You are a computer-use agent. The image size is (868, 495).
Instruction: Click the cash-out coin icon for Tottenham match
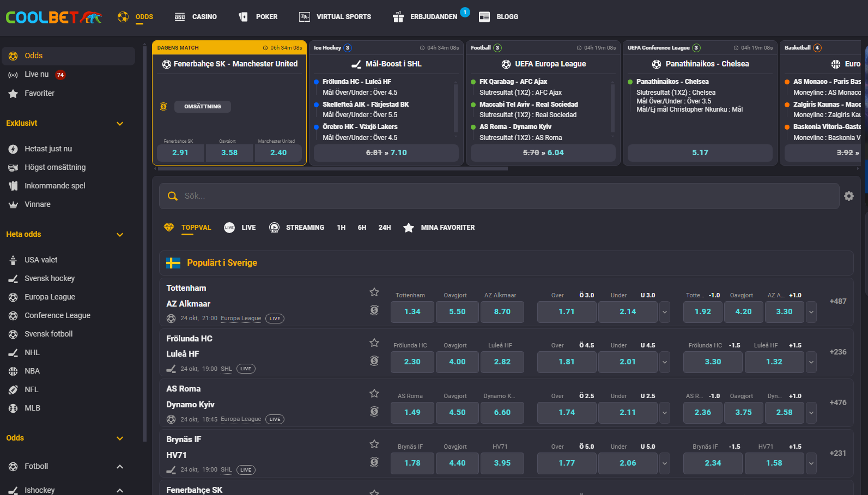(x=374, y=310)
